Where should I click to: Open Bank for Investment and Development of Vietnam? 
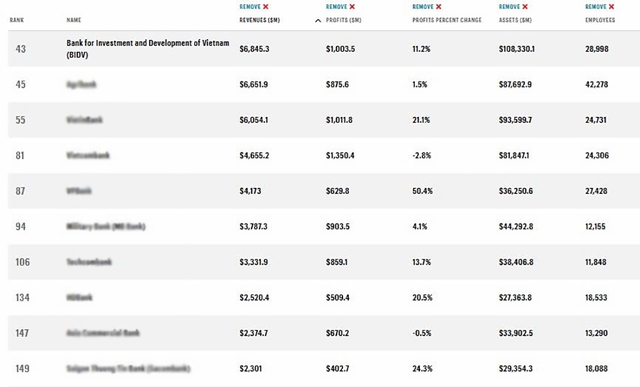tap(148, 49)
